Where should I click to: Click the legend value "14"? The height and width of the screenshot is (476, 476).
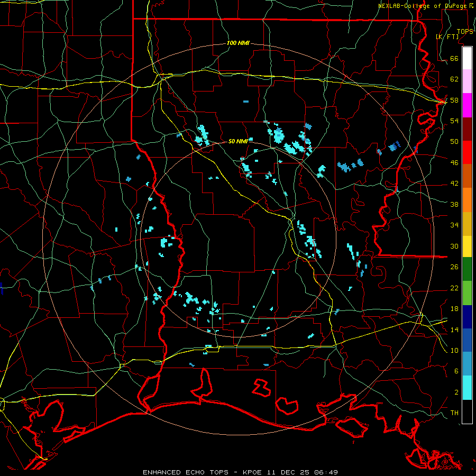tap(454, 329)
